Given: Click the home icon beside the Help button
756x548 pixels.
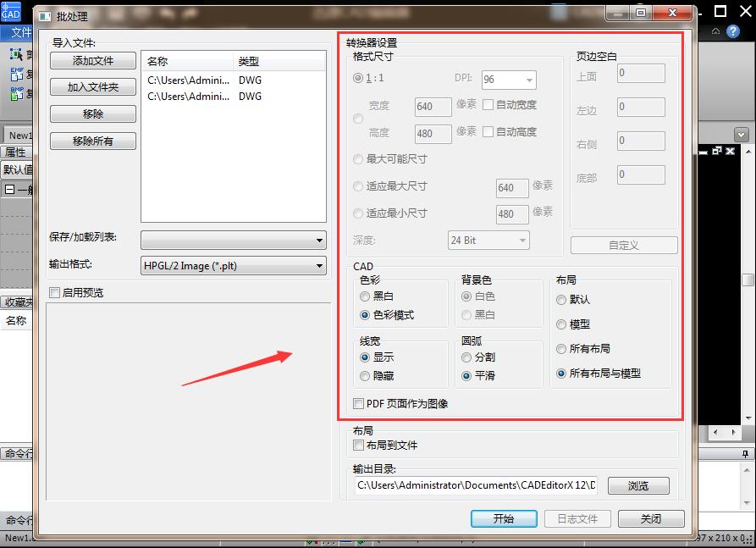Looking at the screenshot, I should point(715,30).
